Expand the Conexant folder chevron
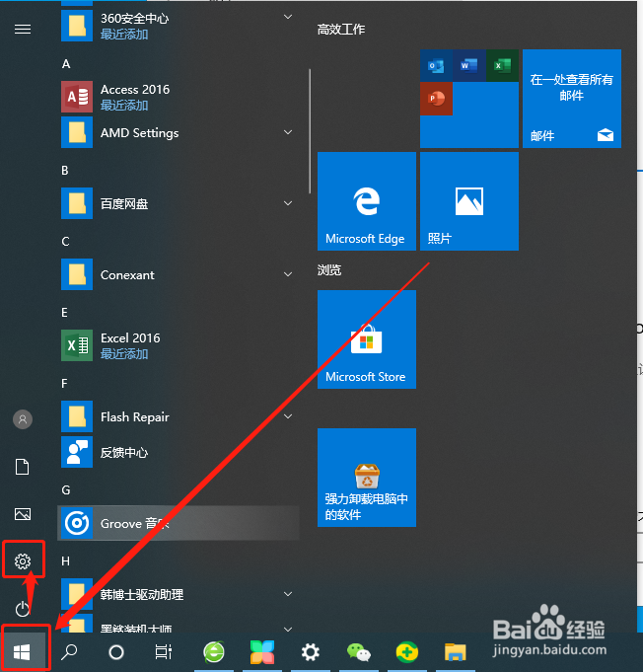This screenshot has width=643, height=672. tap(288, 274)
